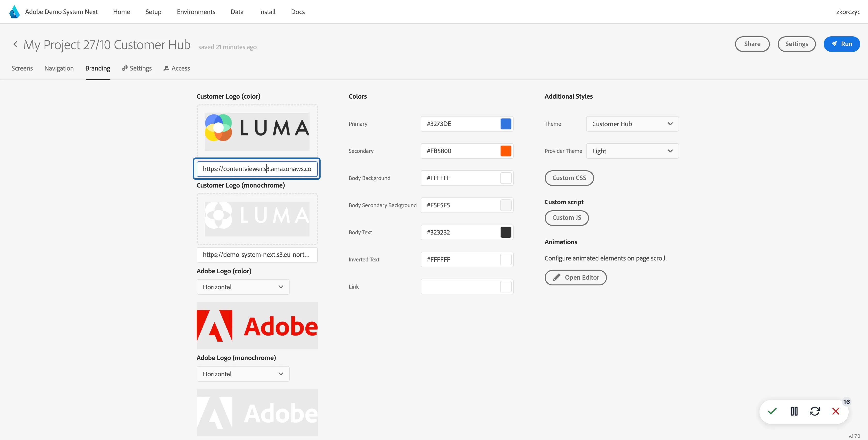This screenshot has height=440, width=868.
Task: Click Open Editor for animations
Action: coord(575,277)
